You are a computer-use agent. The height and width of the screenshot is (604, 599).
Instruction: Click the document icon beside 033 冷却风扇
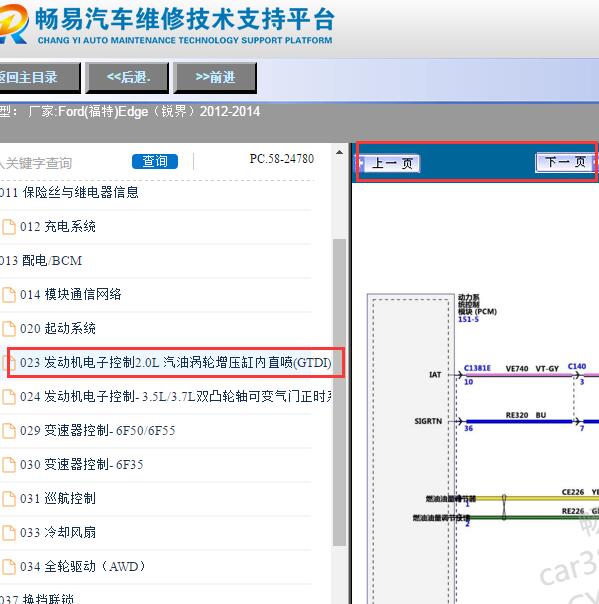(x=9, y=533)
